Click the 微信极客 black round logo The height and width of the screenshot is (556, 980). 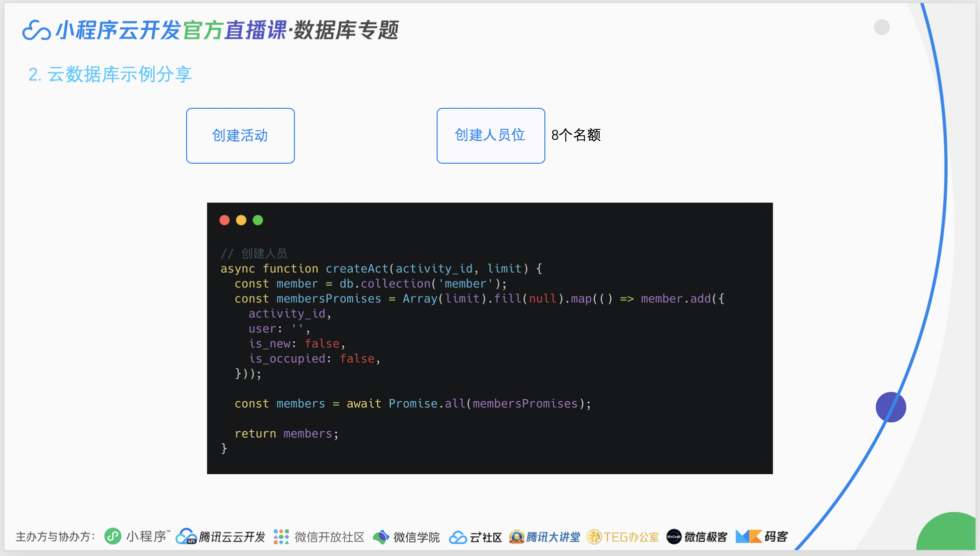tap(674, 537)
